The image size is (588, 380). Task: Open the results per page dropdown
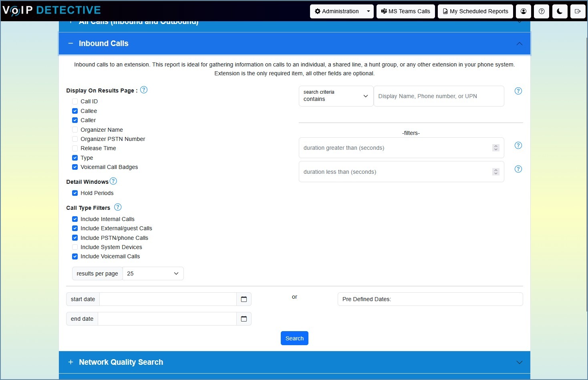(x=153, y=273)
